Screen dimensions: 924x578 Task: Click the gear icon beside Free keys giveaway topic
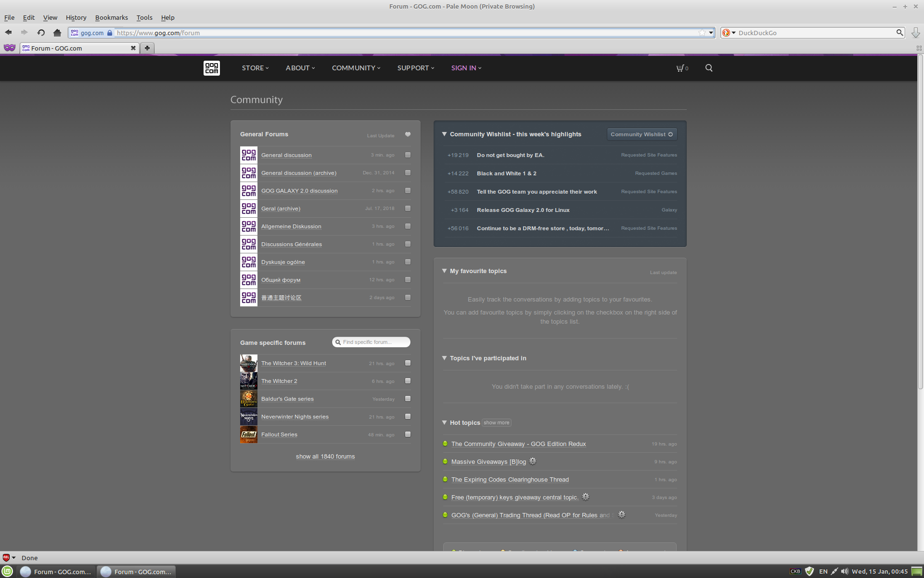click(585, 497)
